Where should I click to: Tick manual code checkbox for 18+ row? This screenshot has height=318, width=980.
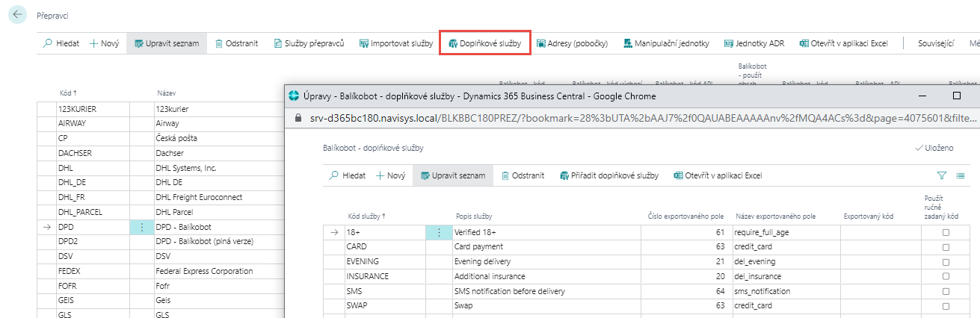(x=946, y=233)
